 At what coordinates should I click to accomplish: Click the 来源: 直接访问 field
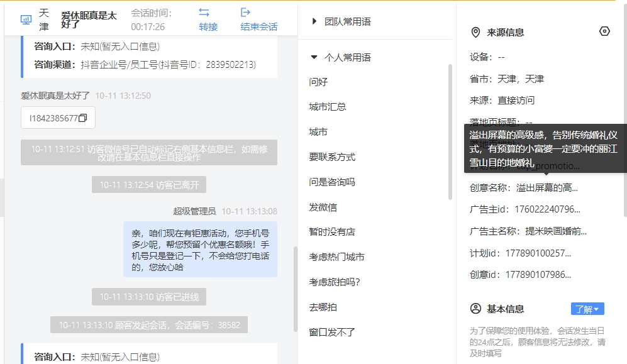point(502,101)
